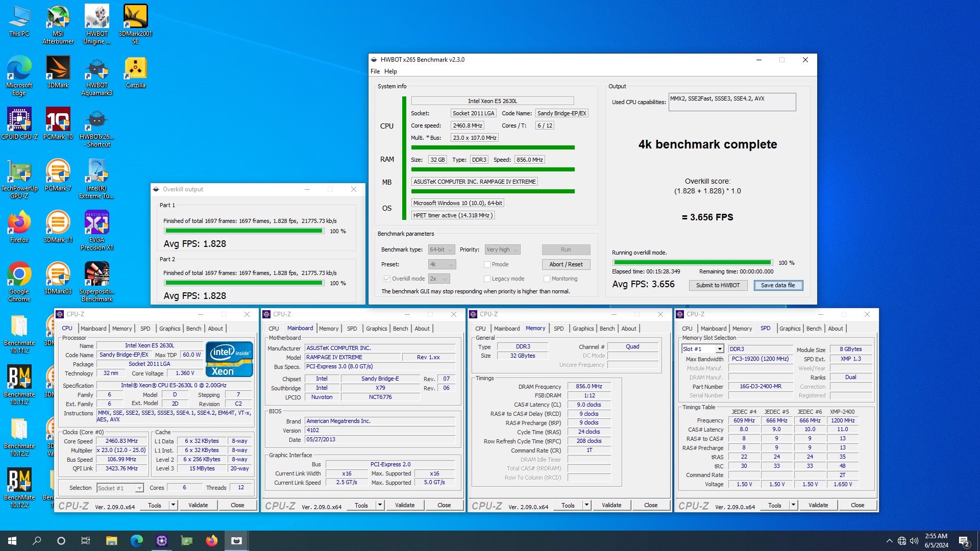980x551 pixels.
Task: Open the Intel Extreme Tuning desktop icon
Action: tap(96, 179)
